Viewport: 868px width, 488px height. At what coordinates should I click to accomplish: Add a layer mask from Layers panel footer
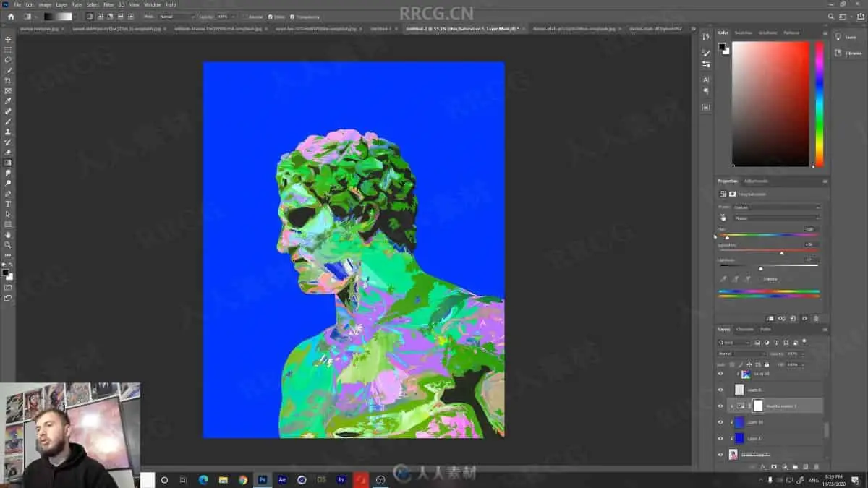coord(773,466)
